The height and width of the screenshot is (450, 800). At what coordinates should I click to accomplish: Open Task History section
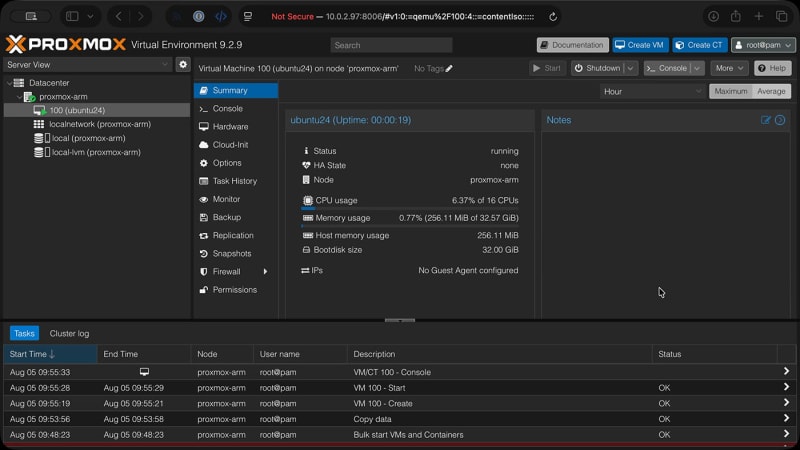pos(236,181)
